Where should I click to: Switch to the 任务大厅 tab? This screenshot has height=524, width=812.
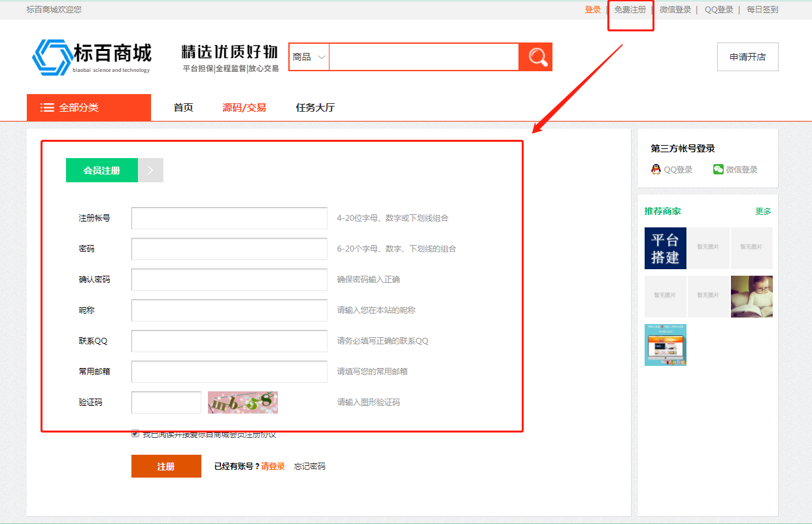[x=315, y=108]
